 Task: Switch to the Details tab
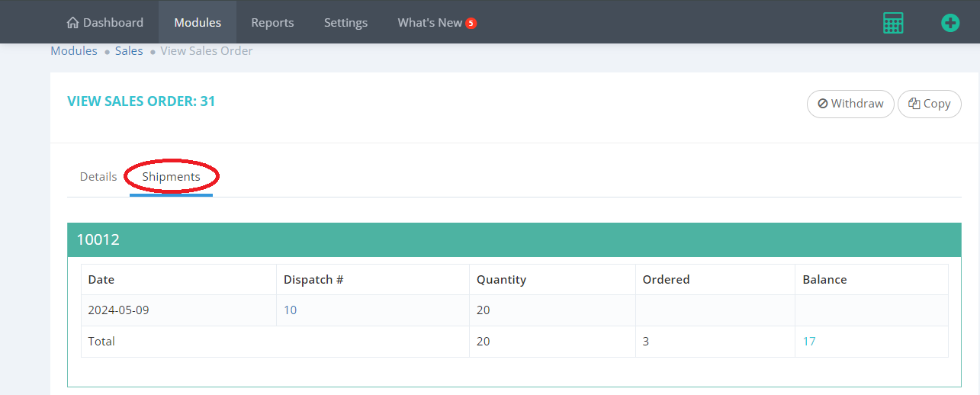pos(98,177)
